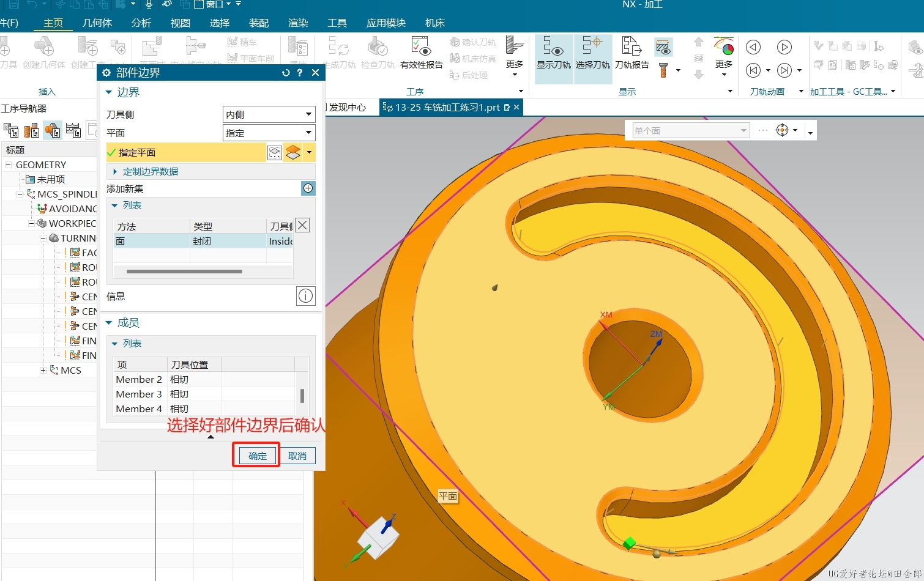The width and height of the screenshot is (924, 581).
Task: Open the 装配 ribbon tab
Action: click(259, 23)
